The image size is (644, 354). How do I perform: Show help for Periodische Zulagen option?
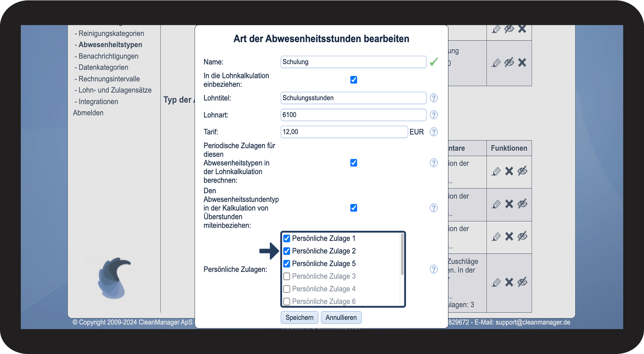click(433, 163)
